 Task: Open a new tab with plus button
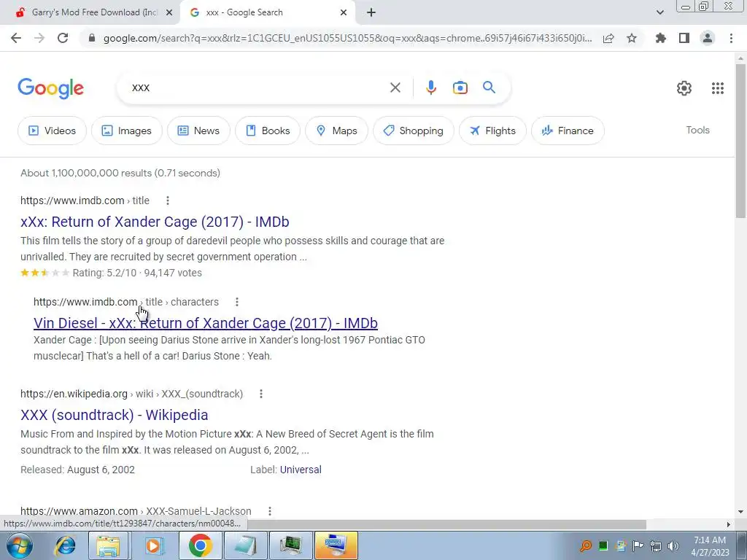click(x=371, y=12)
